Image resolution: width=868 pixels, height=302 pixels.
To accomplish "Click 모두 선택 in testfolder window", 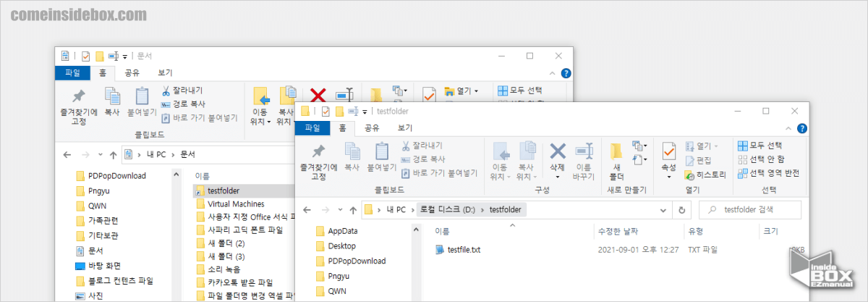I will tap(760, 146).
